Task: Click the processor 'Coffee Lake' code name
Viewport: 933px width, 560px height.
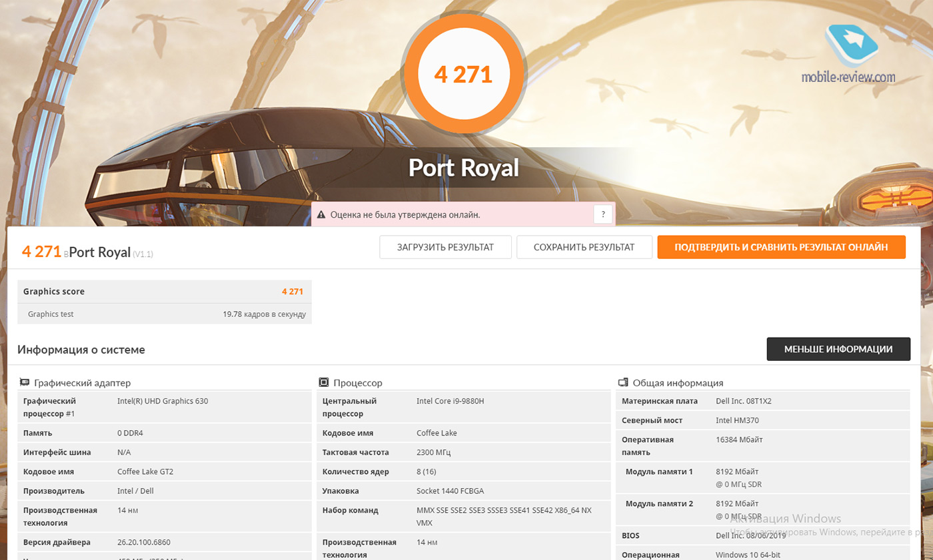Action: 437,433
